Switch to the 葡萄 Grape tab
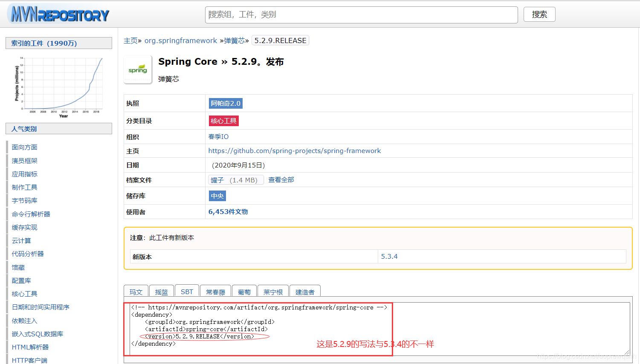640x364 pixels. (x=244, y=292)
